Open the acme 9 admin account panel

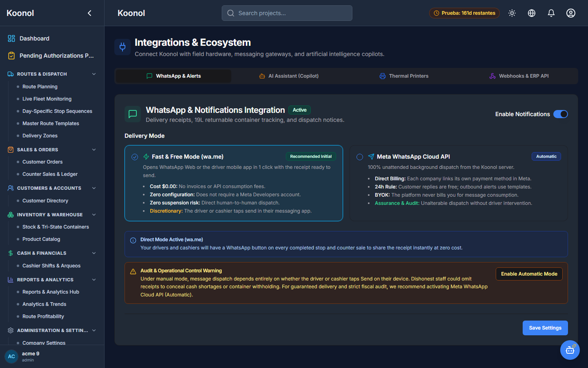pyautogui.click(x=52, y=357)
